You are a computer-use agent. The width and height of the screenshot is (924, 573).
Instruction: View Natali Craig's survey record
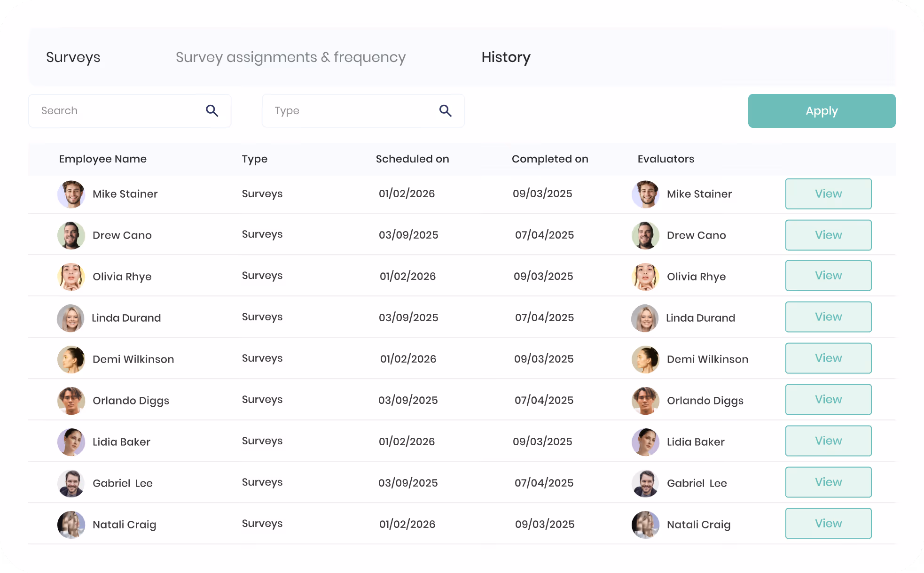[x=828, y=523]
